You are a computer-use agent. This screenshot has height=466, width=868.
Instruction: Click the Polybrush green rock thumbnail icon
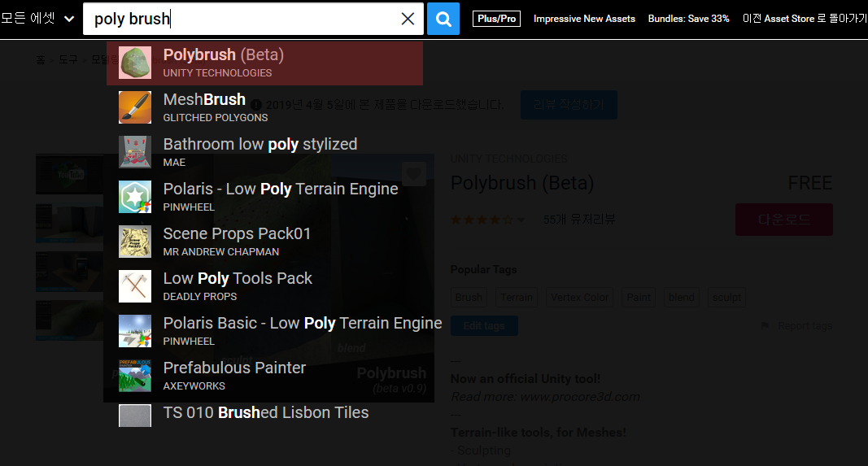coord(135,63)
